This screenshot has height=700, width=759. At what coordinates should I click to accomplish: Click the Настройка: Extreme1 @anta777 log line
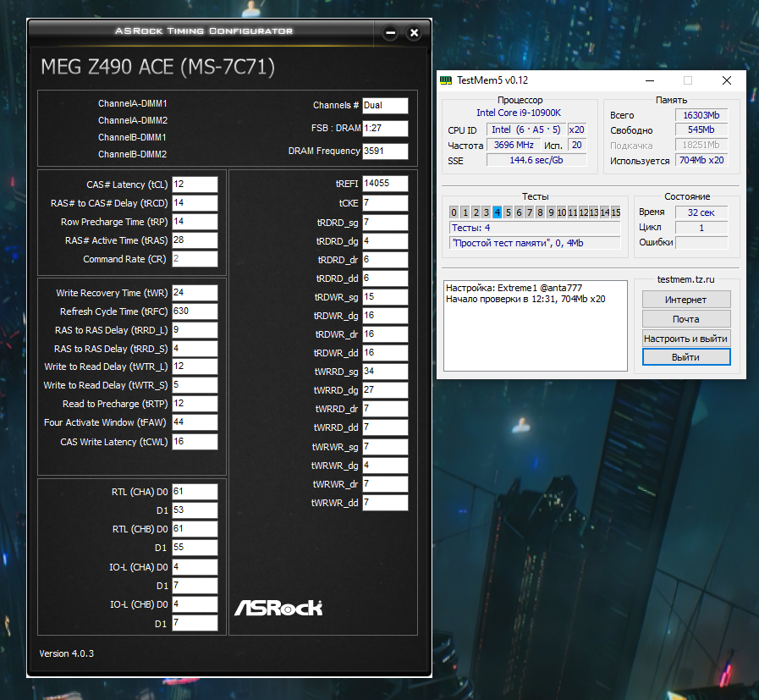[514, 288]
